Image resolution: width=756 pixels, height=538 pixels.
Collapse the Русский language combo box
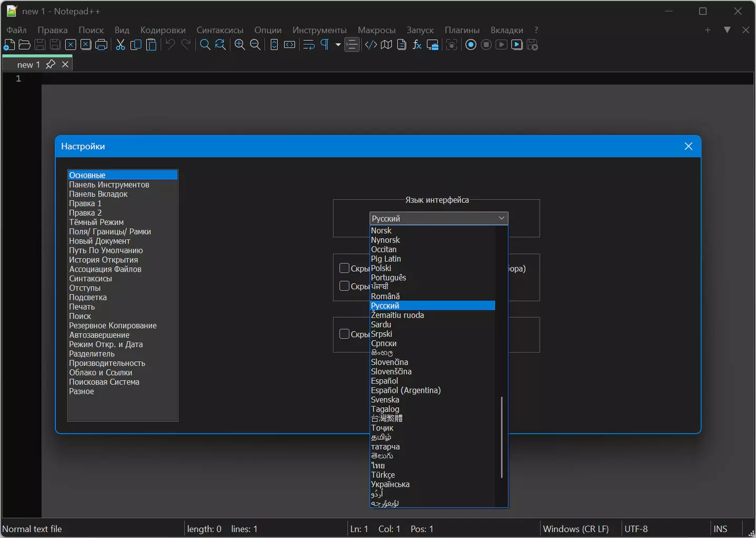439,218
